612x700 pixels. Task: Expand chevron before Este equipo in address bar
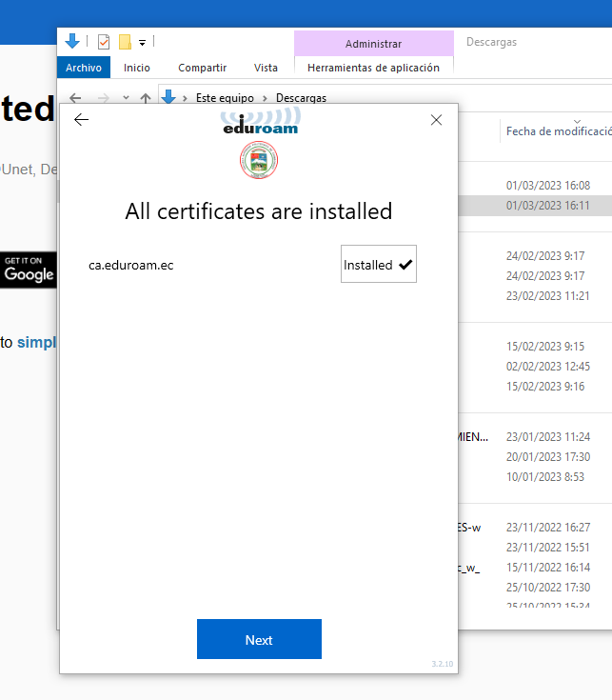point(185,98)
